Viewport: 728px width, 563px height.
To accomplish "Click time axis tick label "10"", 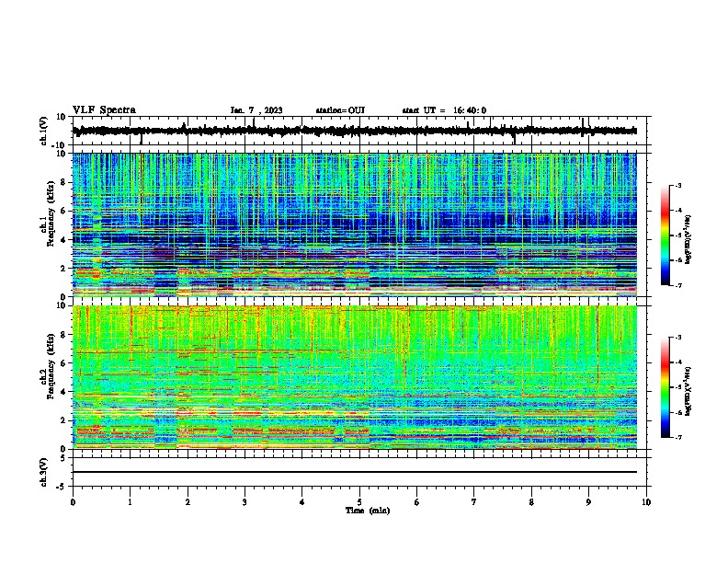I will pos(646,502).
